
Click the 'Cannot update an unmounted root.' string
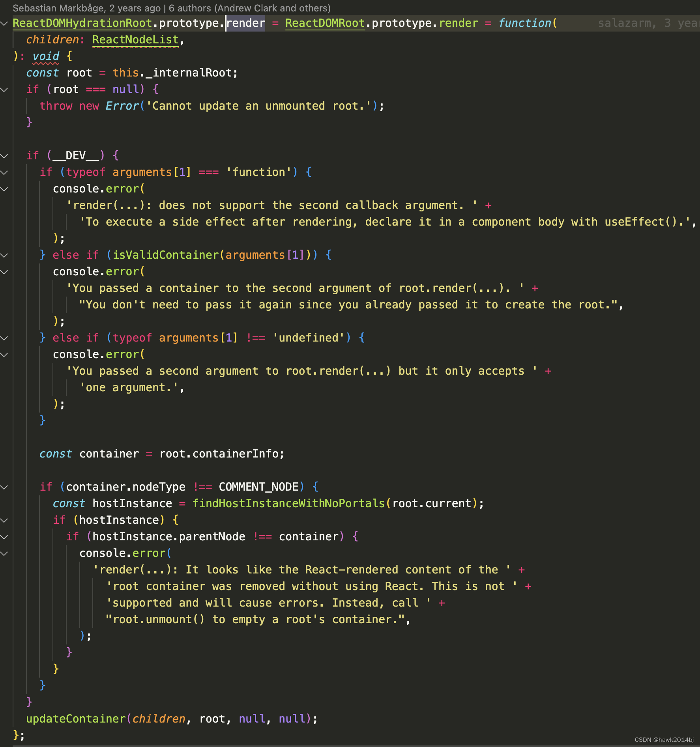pyautogui.click(x=259, y=106)
